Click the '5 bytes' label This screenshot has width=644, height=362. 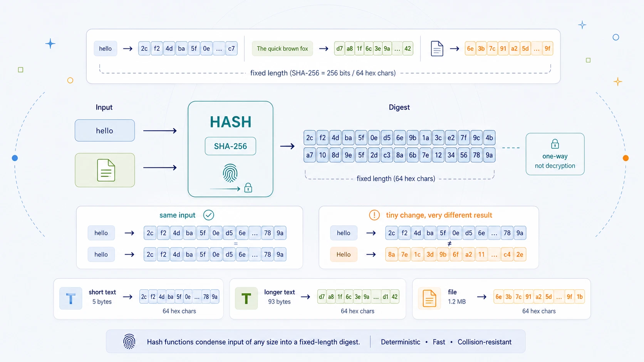(102, 302)
